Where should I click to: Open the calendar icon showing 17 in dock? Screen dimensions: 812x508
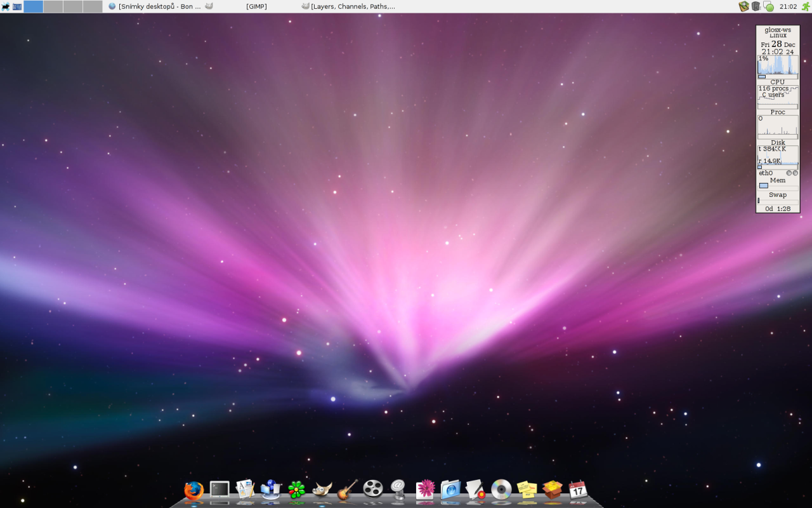tap(577, 490)
